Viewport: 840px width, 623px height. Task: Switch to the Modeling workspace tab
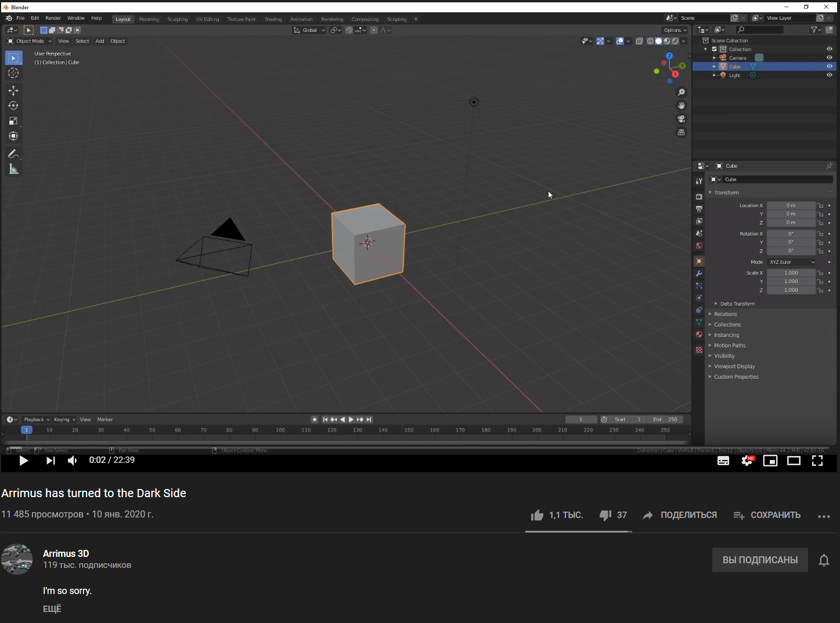pos(149,19)
